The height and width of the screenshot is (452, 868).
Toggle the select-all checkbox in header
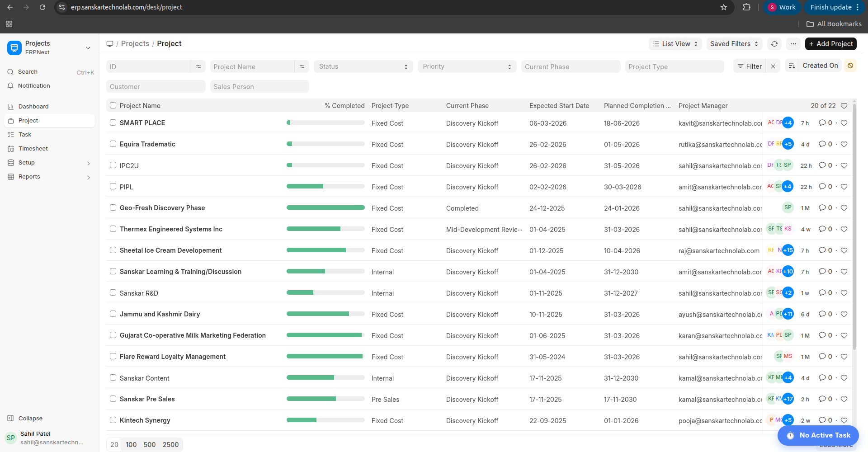click(113, 105)
